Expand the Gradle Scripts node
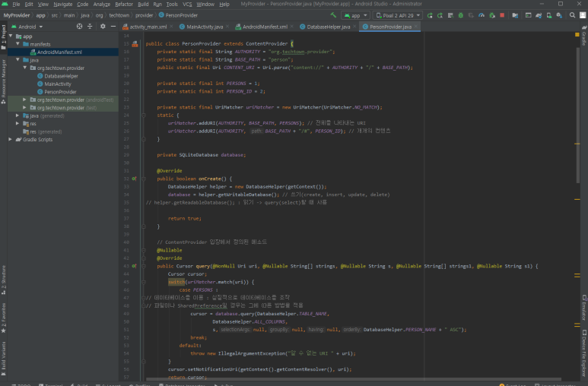 click(11, 139)
